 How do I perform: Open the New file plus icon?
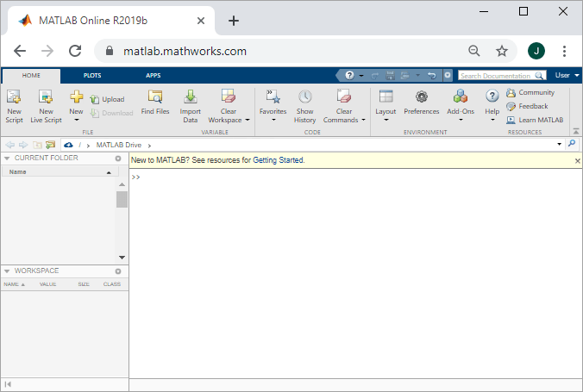pos(76,97)
